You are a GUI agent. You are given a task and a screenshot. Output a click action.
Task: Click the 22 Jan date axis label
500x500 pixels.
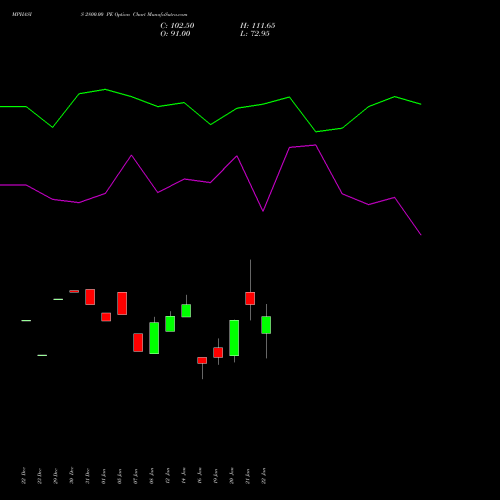coord(263,476)
